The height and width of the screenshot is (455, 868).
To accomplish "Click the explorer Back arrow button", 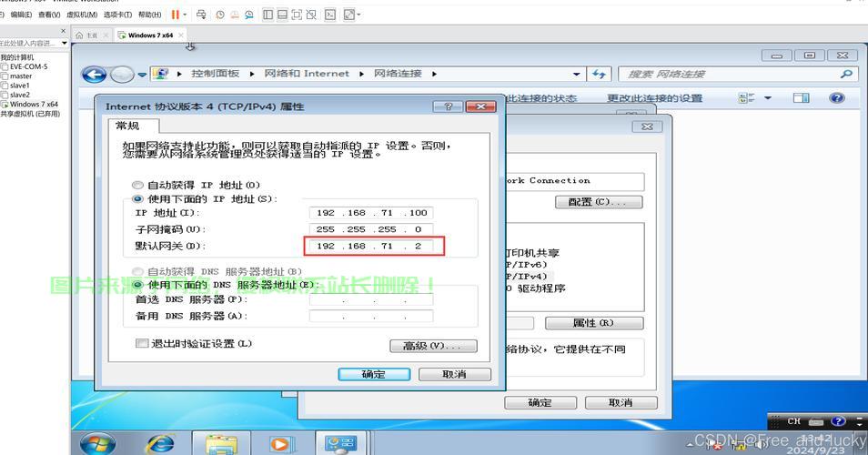I will pyautogui.click(x=94, y=75).
